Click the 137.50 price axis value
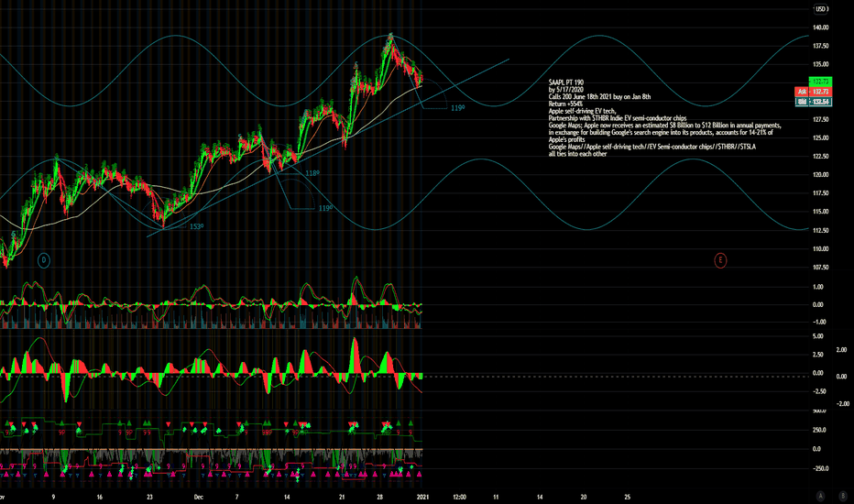Image resolution: width=854 pixels, height=504 pixels. [x=821, y=46]
